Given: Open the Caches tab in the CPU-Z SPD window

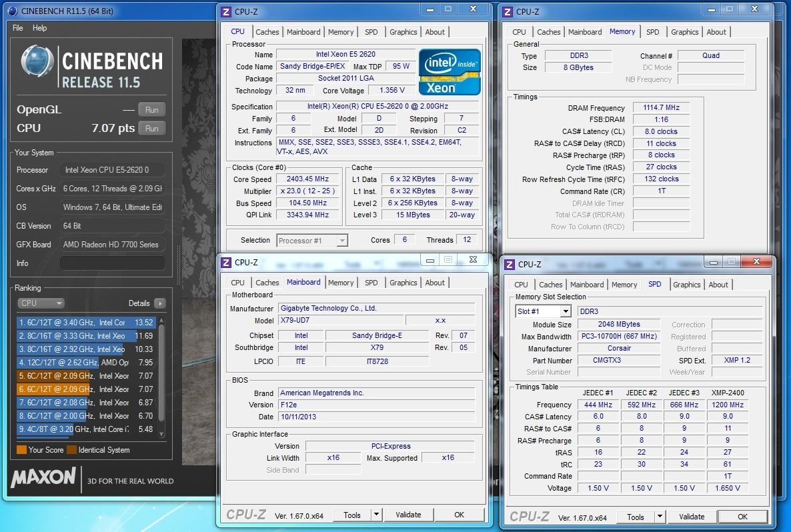Looking at the screenshot, I should click(x=550, y=285).
